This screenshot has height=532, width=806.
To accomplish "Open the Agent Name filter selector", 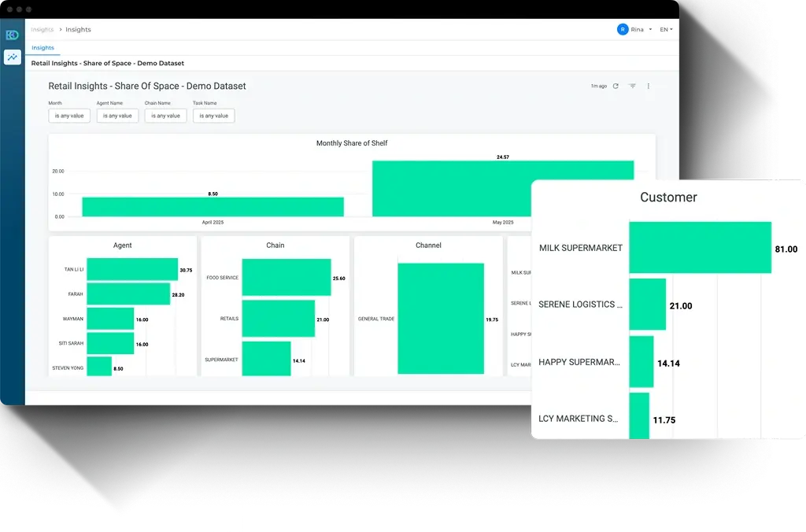I will coord(117,116).
